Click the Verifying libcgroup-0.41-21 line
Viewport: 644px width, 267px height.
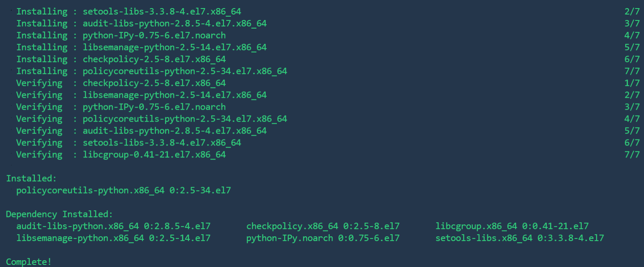click(x=328, y=155)
